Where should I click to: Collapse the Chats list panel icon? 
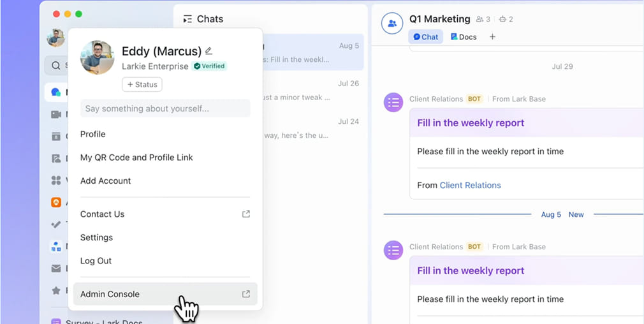pyautogui.click(x=187, y=19)
